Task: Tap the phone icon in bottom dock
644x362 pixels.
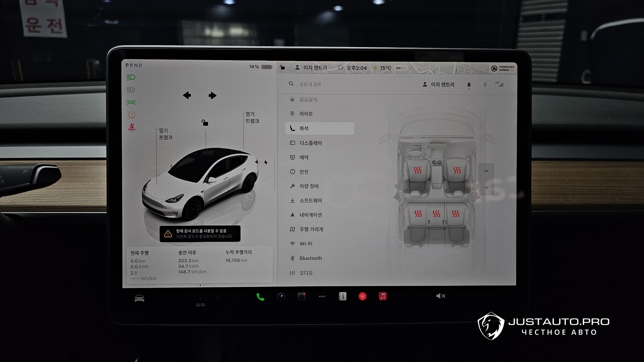Action: 260,297
